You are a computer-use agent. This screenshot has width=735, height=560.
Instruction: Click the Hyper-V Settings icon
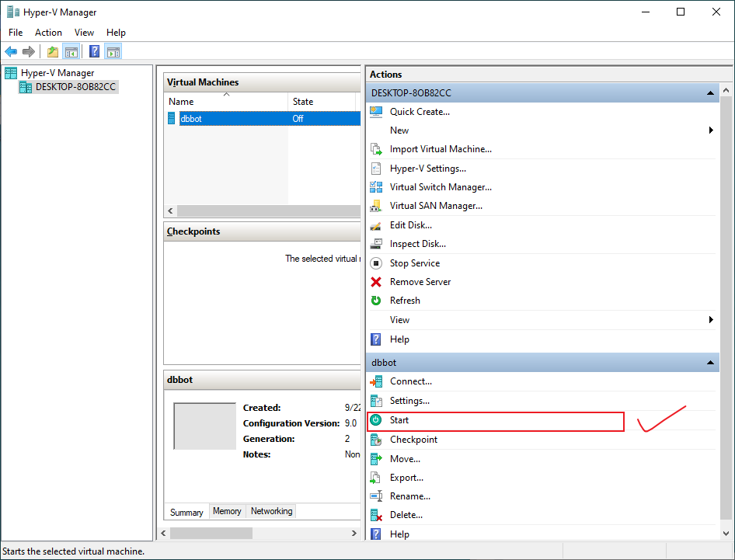[x=376, y=169]
